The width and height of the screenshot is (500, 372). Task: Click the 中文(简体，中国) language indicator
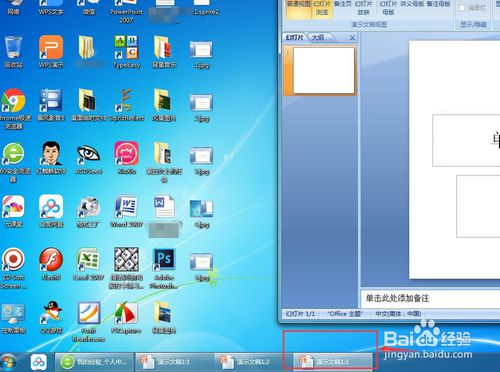coord(398,314)
